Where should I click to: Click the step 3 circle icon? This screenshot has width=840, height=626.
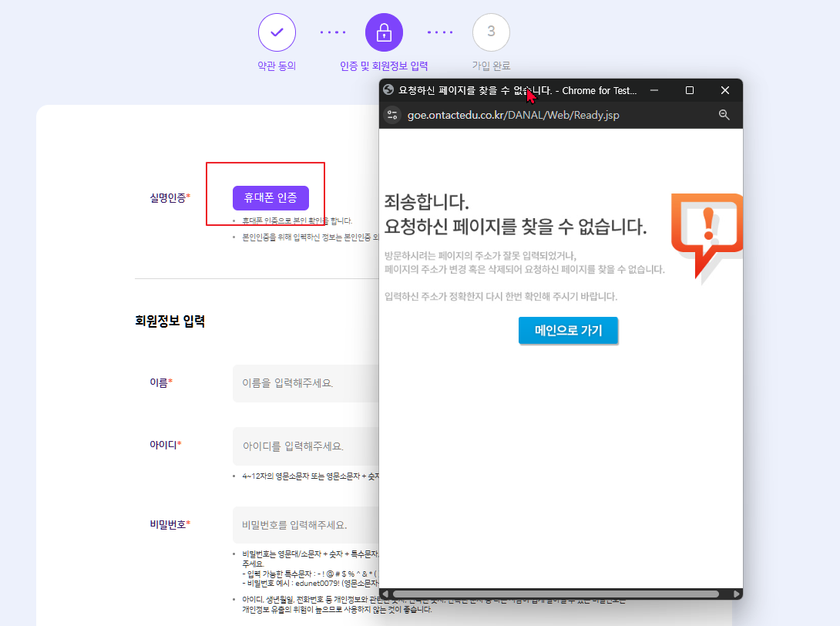click(491, 32)
